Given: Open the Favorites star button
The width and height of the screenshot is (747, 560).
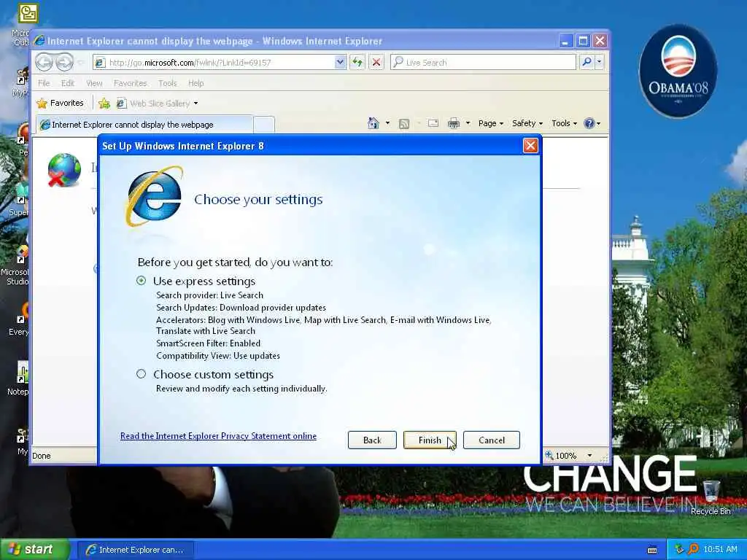Looking at the screenshot, I should [60, 103].
